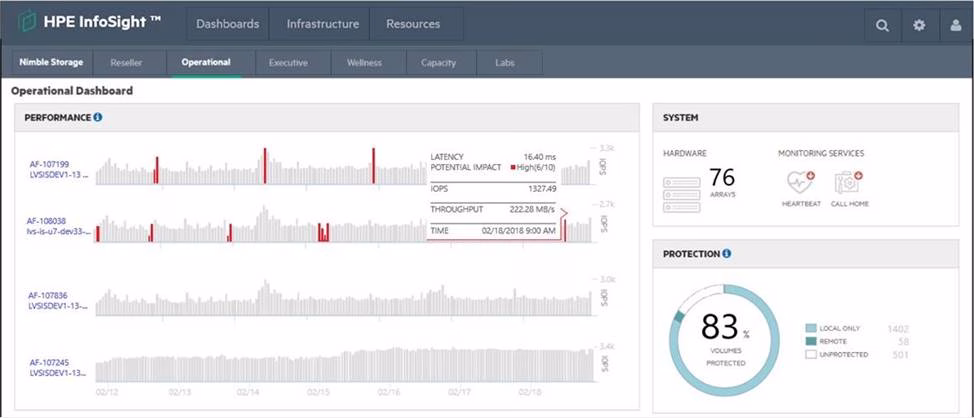Go to the Capacity tab
This screenshot has width=974, height=418.
click(x=438, y=62)
